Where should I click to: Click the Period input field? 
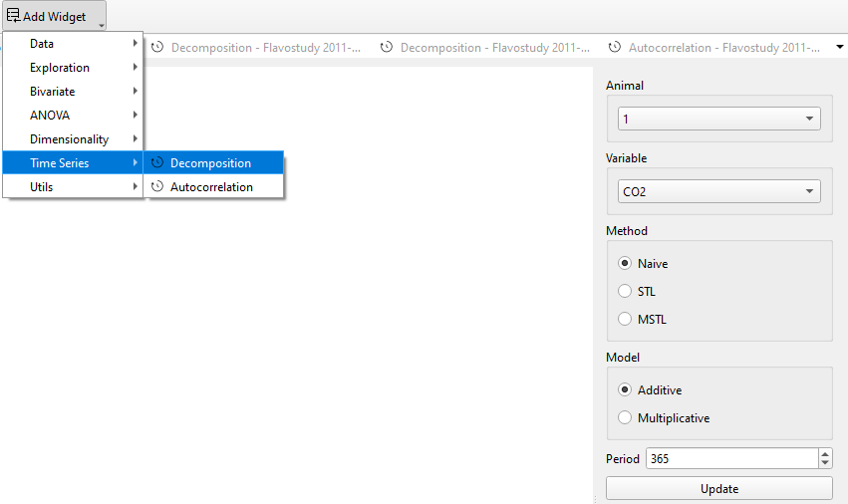click(x=730, y=459)
